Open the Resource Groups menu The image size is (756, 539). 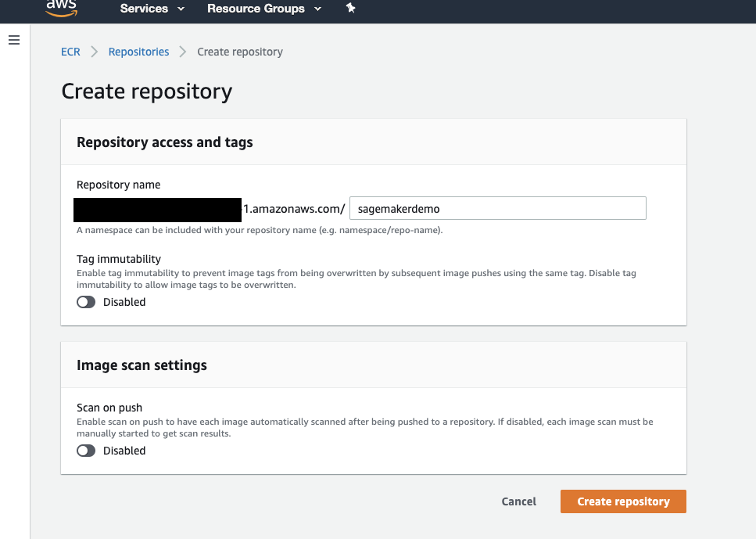click(x=256, y=9)
